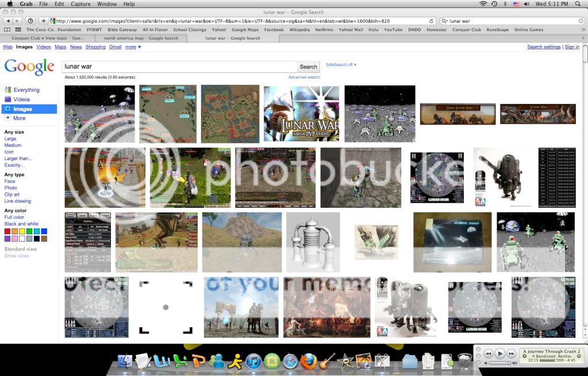Launch Microsoft Excel from the dock

(x=180, y=362)
